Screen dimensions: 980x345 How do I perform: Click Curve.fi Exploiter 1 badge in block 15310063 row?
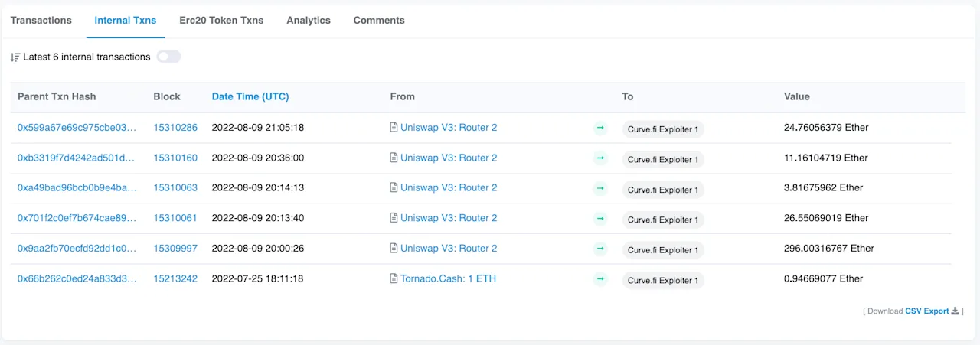[663, 190]
